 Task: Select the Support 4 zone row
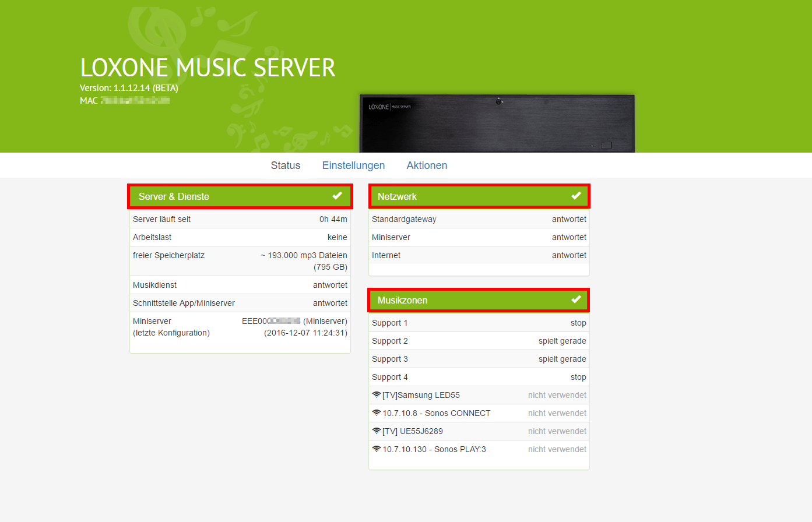[x=479, y=376]
